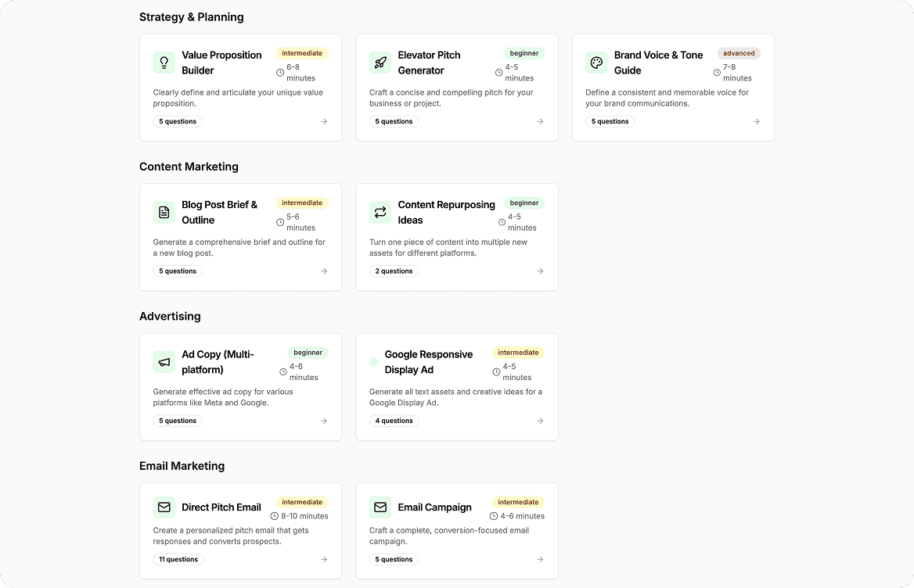Click the '11 questions' badge on Direct Pitch Email

point(178,559)
